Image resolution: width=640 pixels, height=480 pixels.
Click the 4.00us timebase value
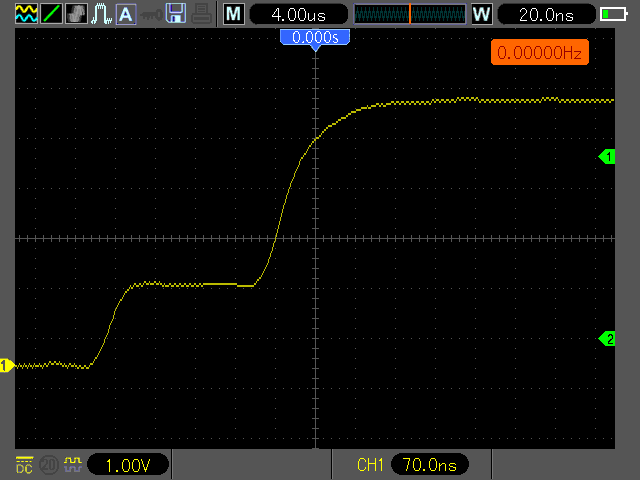(298, 15)
